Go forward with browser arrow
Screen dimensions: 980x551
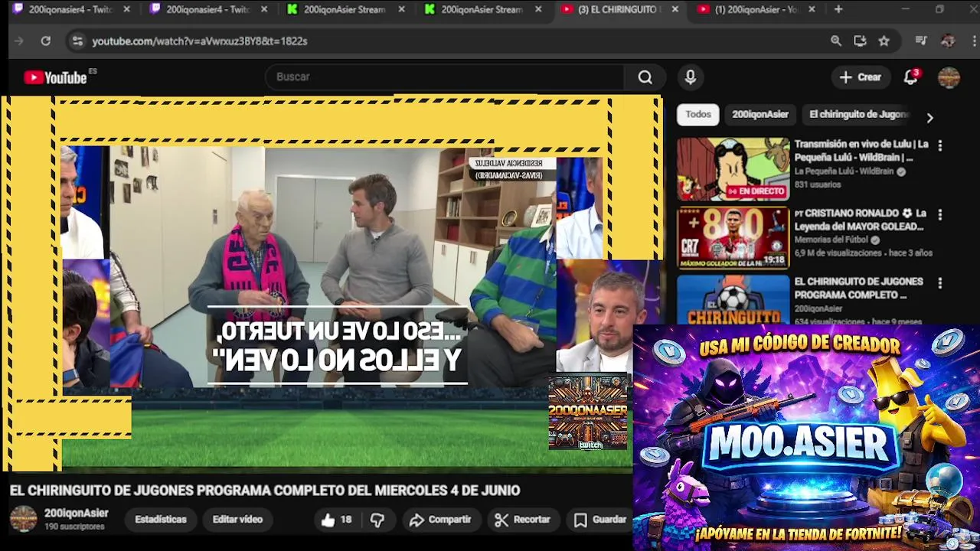20,41
